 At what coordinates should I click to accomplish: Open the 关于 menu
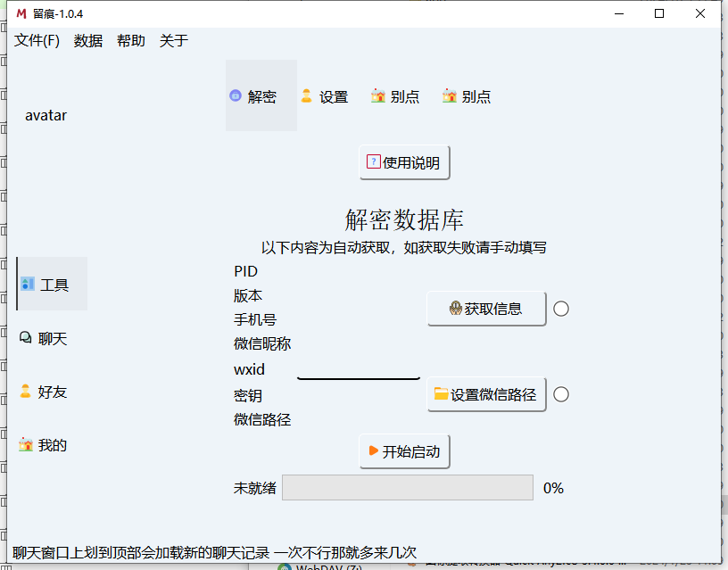coord(174,40)
